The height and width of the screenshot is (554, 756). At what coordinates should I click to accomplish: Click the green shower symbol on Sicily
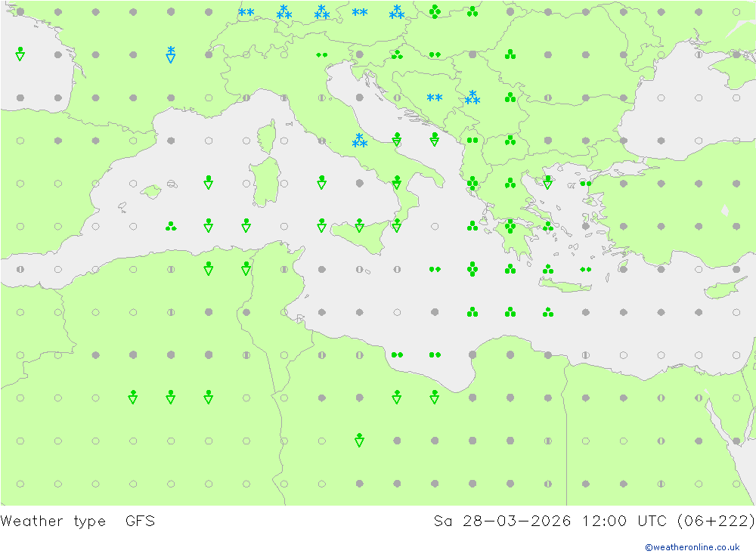[x=359, y=225]
